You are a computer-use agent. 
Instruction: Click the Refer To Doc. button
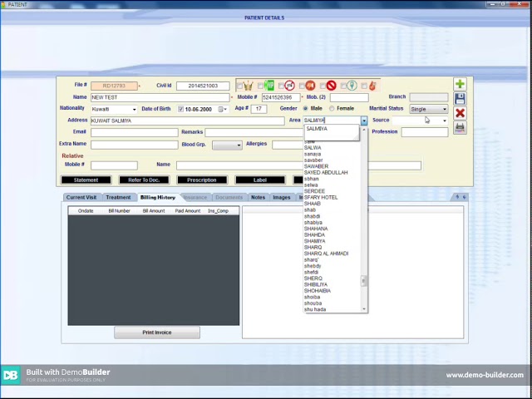pos(144,180)
